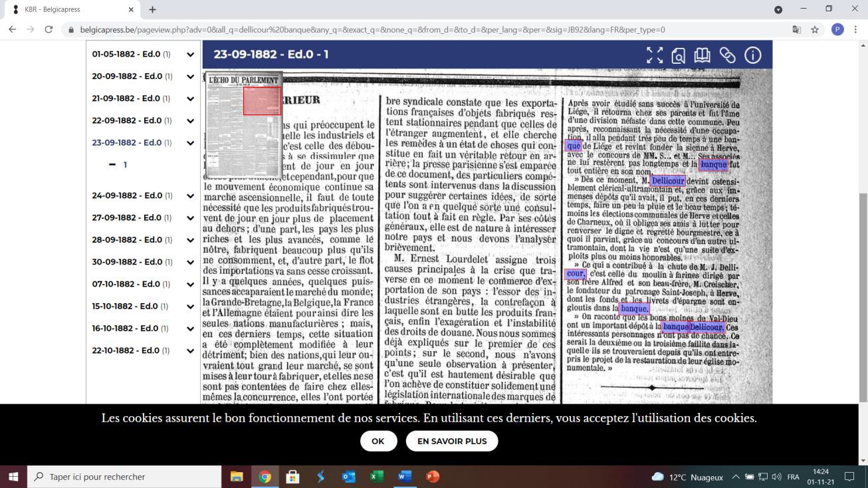Image resolution: width=868 pixels, height=488 pixels.
Task: Collapse the 23-09-1882 edition entry
Action: 190,143
